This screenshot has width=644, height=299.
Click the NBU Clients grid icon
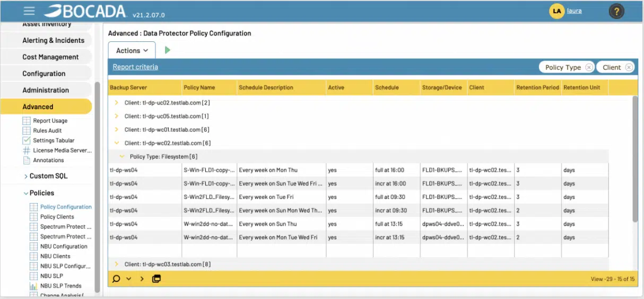tap(33, 257)
